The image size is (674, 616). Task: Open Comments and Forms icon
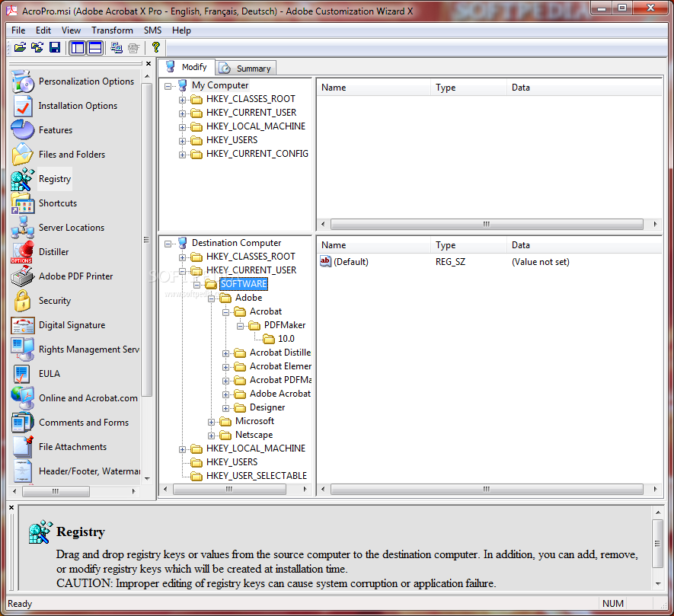[x=22, y=422]
